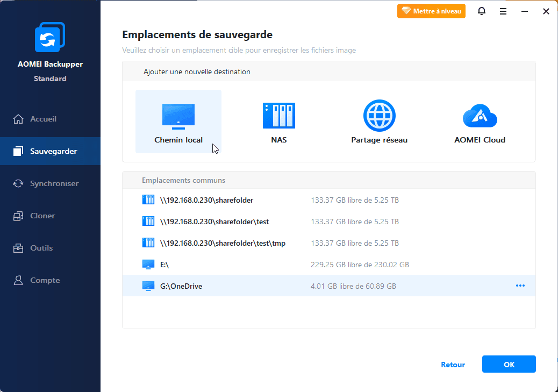Select the \\192.168.0.230\sharefolder\test\tmp location row

[329, 243]
